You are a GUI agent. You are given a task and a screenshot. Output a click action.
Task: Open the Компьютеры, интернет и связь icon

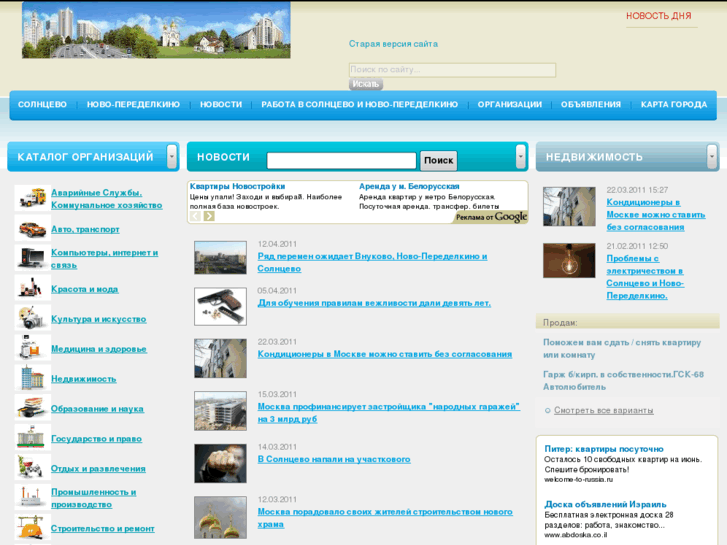click(31, 258)
